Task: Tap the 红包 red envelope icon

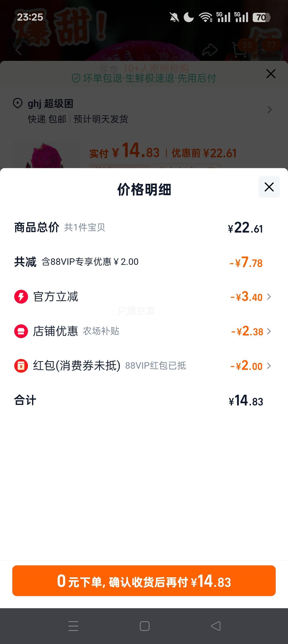Action: 21,366
